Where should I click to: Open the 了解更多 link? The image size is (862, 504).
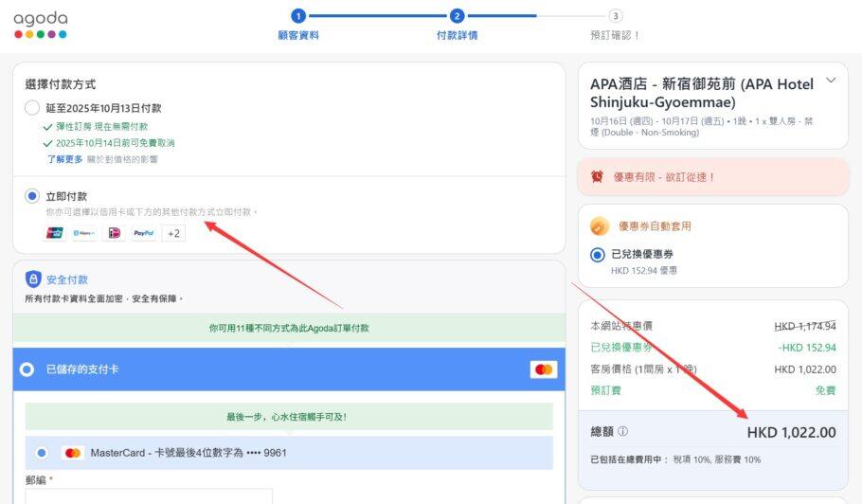pos(64,159)
